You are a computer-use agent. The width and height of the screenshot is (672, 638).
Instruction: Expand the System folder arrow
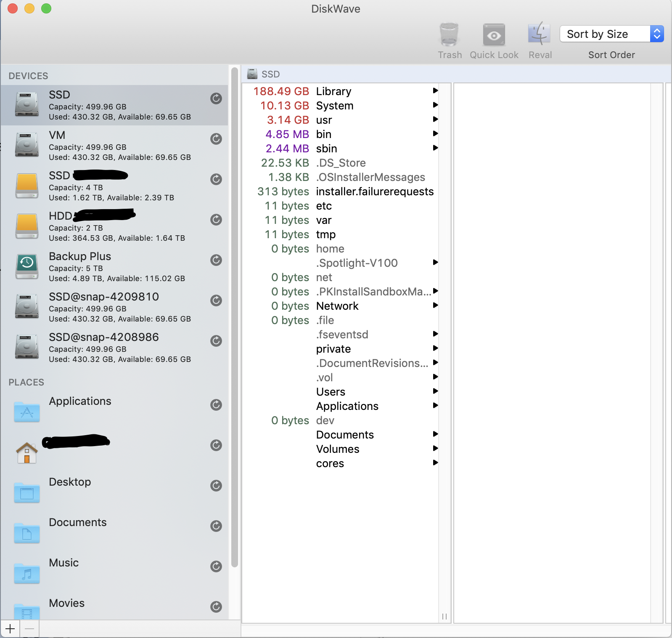[x=436, y=105]
